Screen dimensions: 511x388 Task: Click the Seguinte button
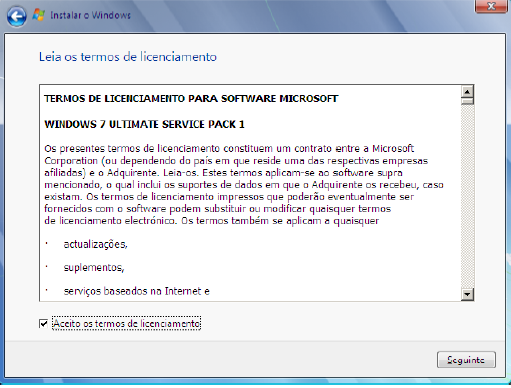466,360
